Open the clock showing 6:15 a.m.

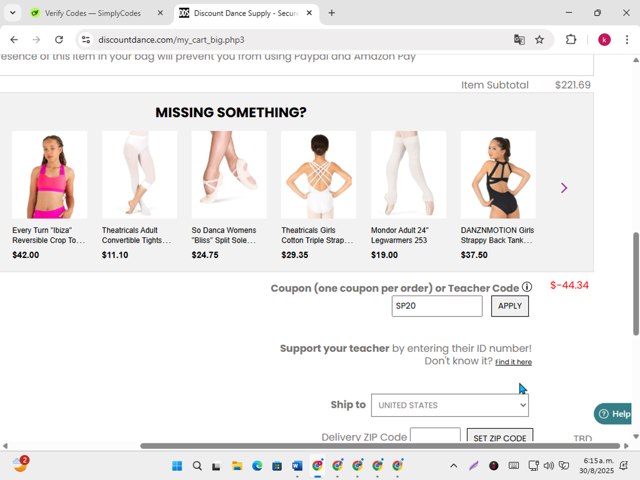[x=596, y=466]
